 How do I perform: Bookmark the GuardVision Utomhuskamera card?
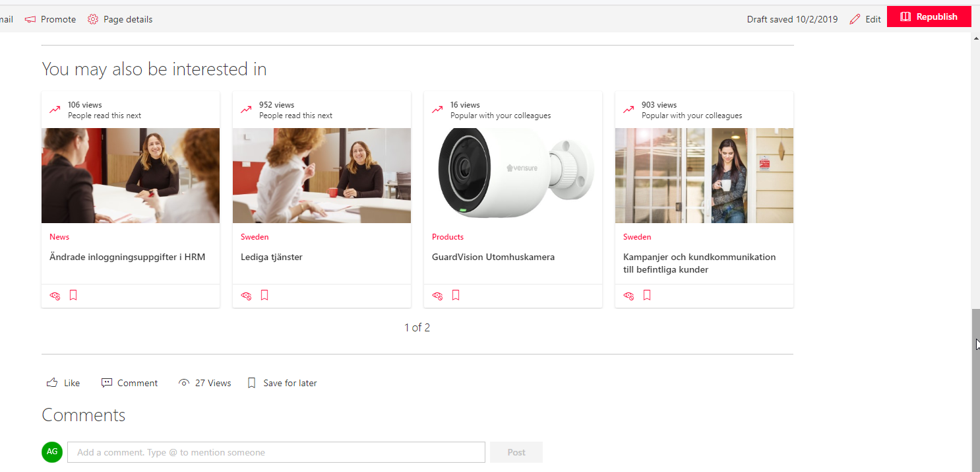[x=456, y=295]
